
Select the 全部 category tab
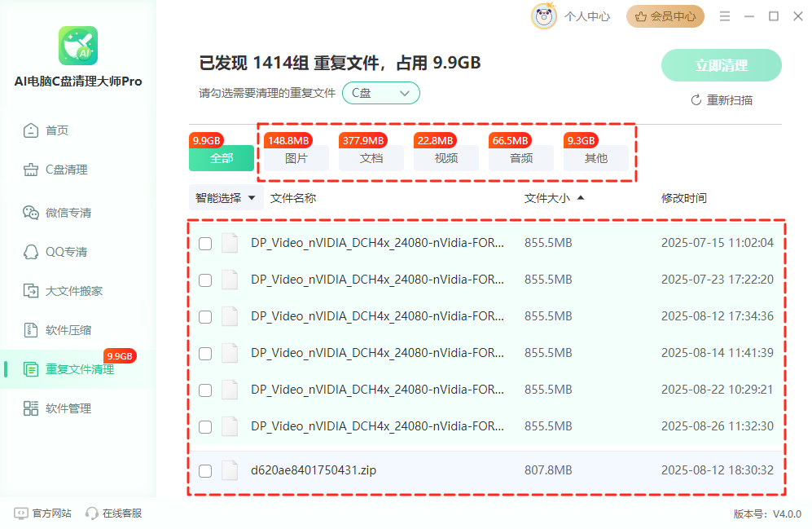click(x=222, y=158)
